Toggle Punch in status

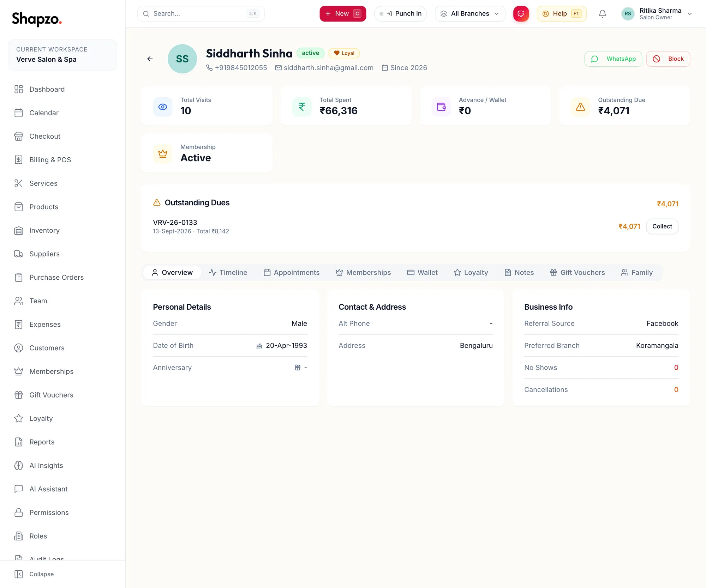pos(400,14)
